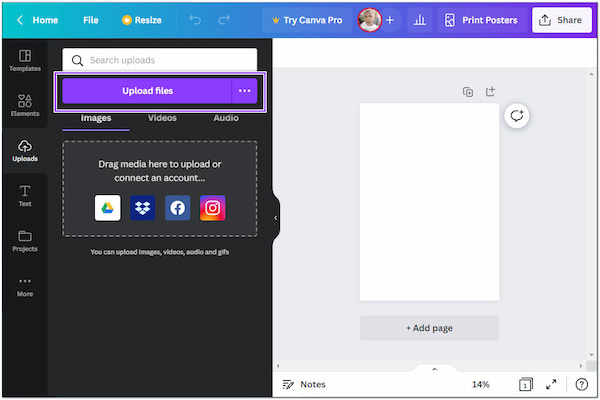The image size is (600, 400).
Task: Collapse the side panel with the arrow handle
Action: point(276,218)
